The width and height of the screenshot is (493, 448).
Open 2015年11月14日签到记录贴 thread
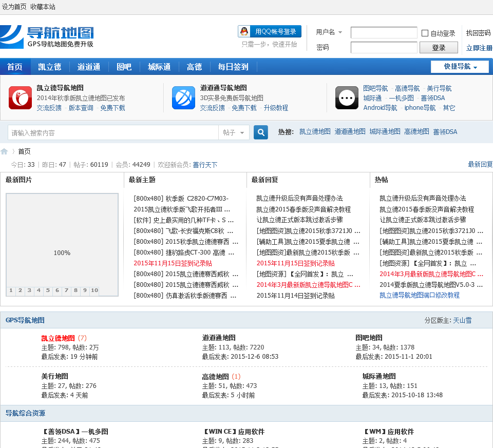click(296, 295)
